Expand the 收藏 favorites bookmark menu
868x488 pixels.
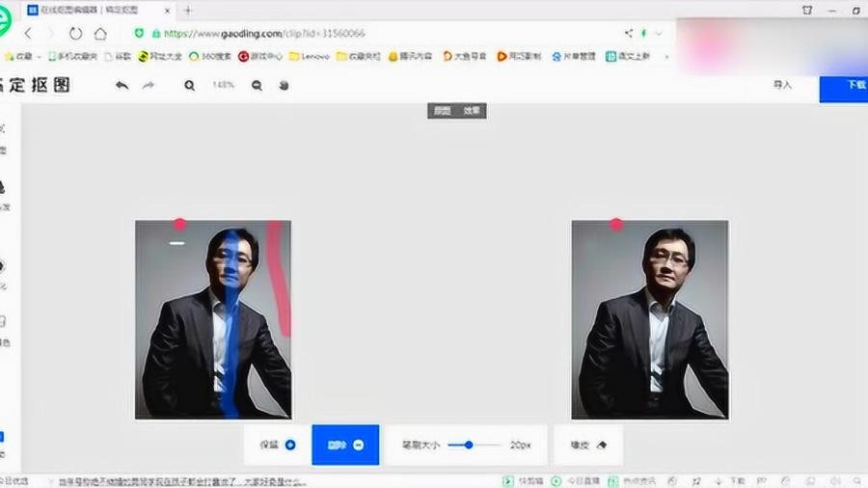[x=23, y=56]
